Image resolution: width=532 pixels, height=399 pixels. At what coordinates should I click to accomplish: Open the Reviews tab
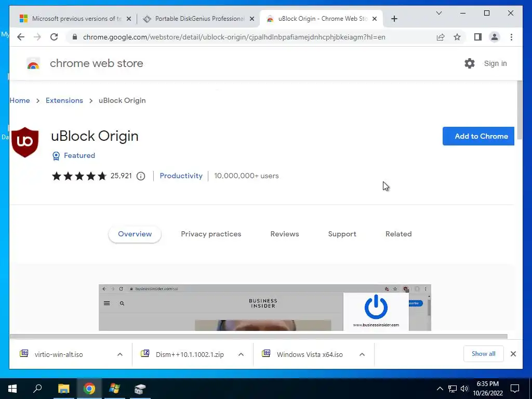tap(285, 234)
